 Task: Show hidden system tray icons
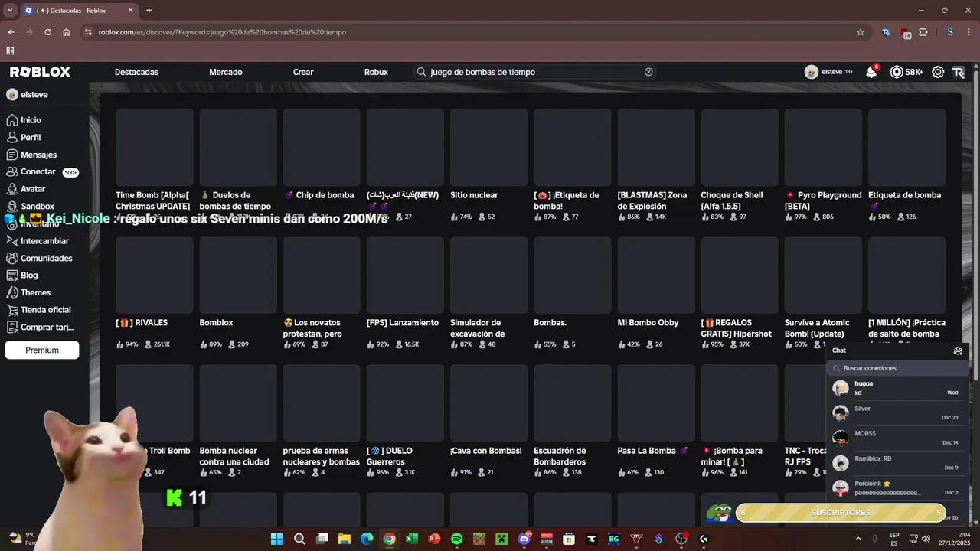click(x=857, y=539)
